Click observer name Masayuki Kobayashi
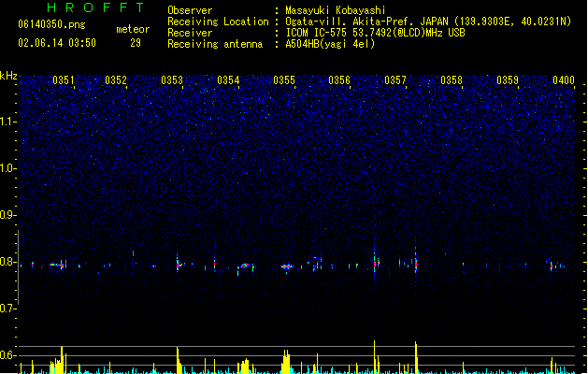 click(x=336, y=10)
